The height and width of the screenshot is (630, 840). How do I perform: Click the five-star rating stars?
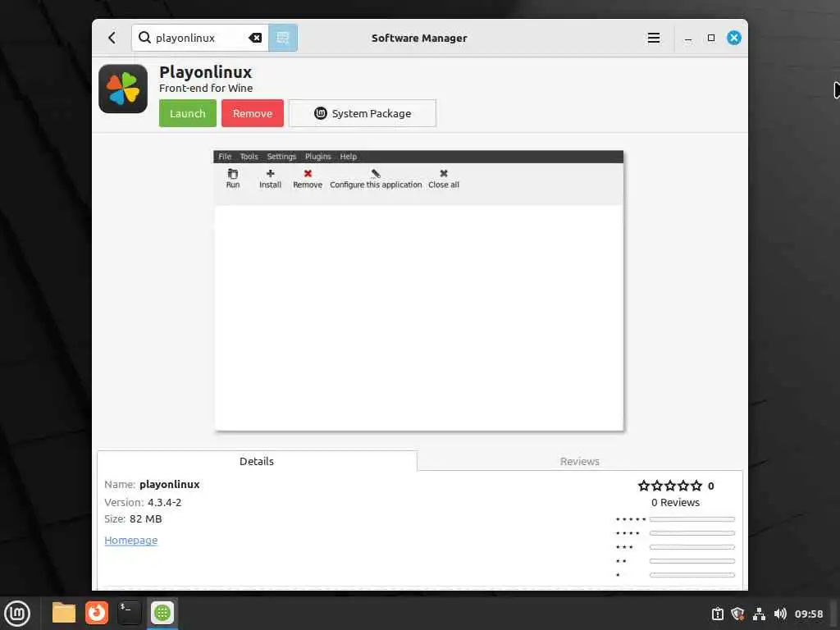[x=669, y=486]
